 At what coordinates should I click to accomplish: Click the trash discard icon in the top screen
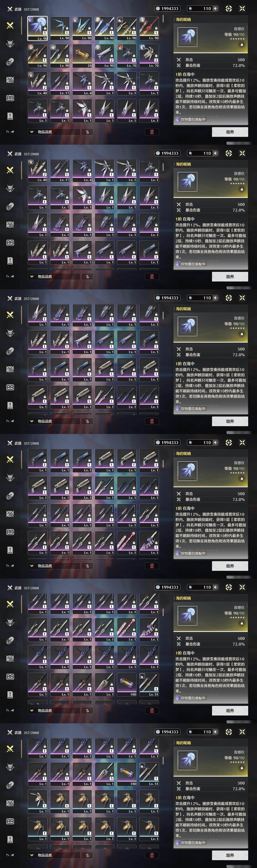(152, 132)
